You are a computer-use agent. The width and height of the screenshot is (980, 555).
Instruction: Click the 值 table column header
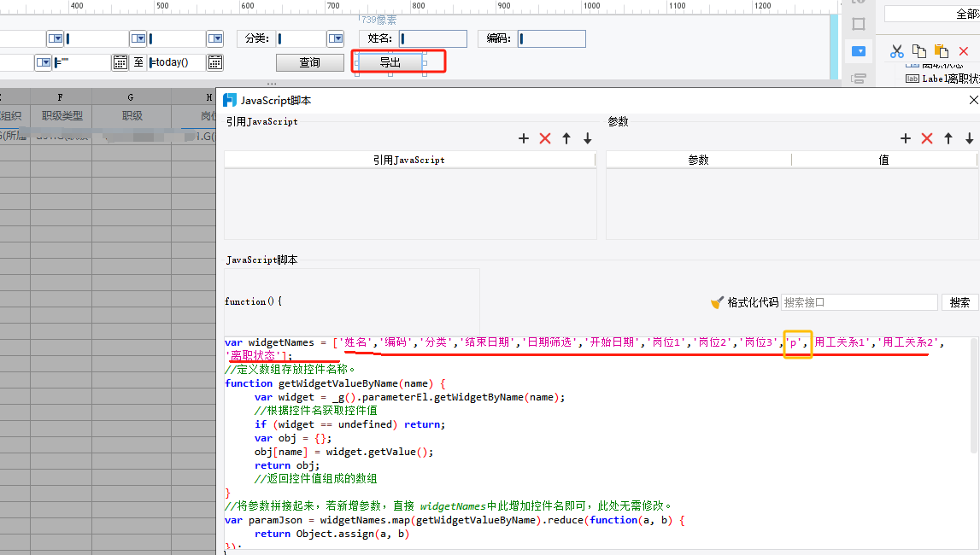pos(883,160)
